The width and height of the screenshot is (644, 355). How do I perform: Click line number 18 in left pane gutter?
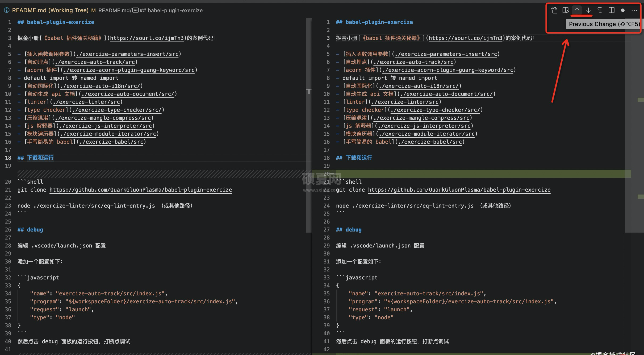pos(8,158)
